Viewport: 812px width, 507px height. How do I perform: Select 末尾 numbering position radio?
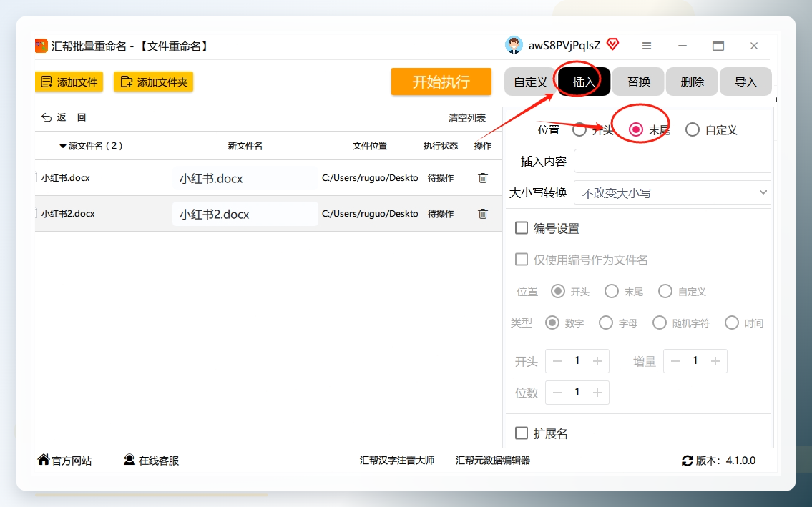click(x=612, y=291)
